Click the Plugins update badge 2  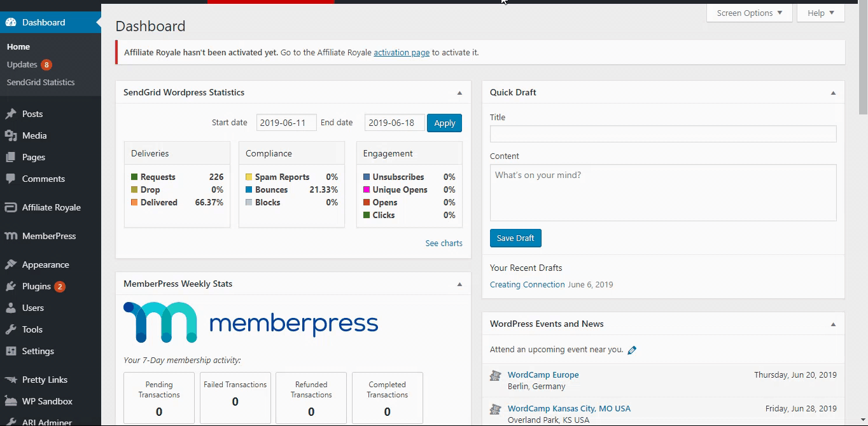coord(60,287)
